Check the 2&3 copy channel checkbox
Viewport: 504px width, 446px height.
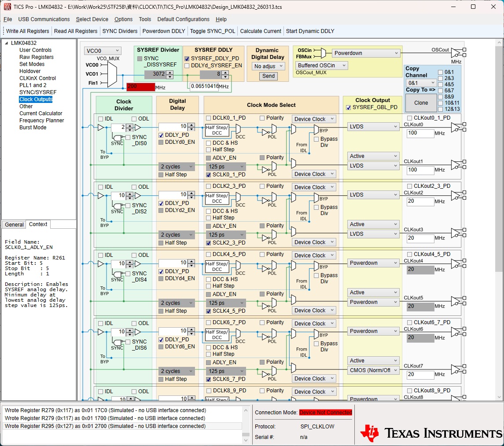(x=440, y=78)
